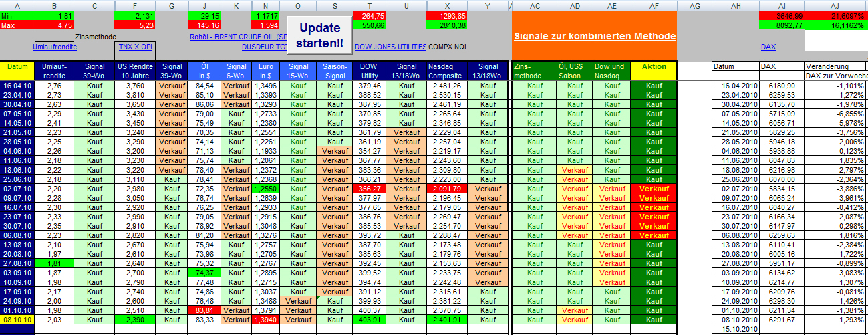
Task: Select the COMPX.NQI cell
Action: [446, 47]
